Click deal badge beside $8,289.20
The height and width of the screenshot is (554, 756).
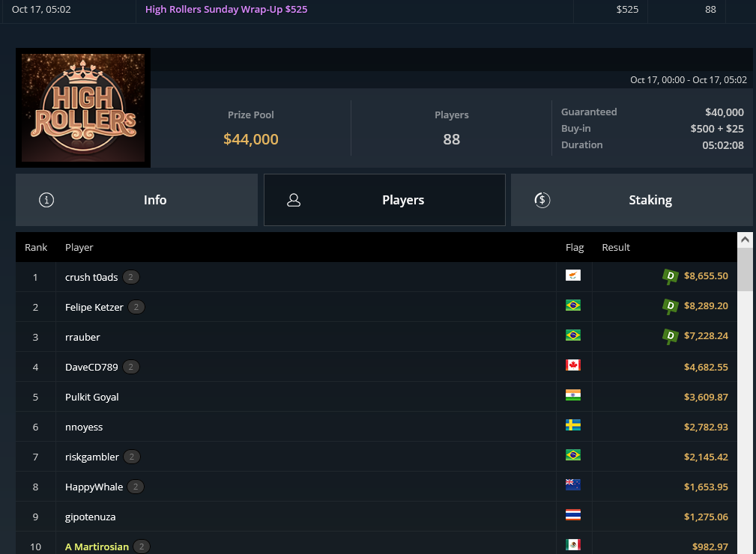[670, 306]
